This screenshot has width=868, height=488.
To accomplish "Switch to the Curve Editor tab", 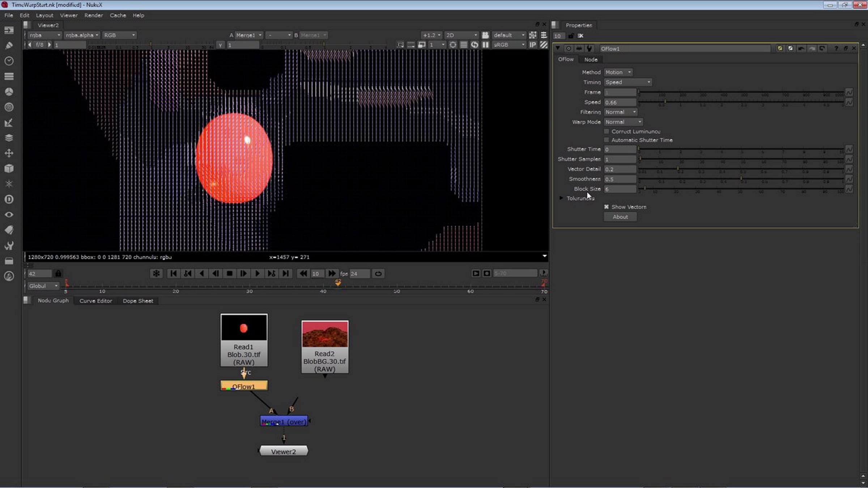I will [x=95, y=301].
